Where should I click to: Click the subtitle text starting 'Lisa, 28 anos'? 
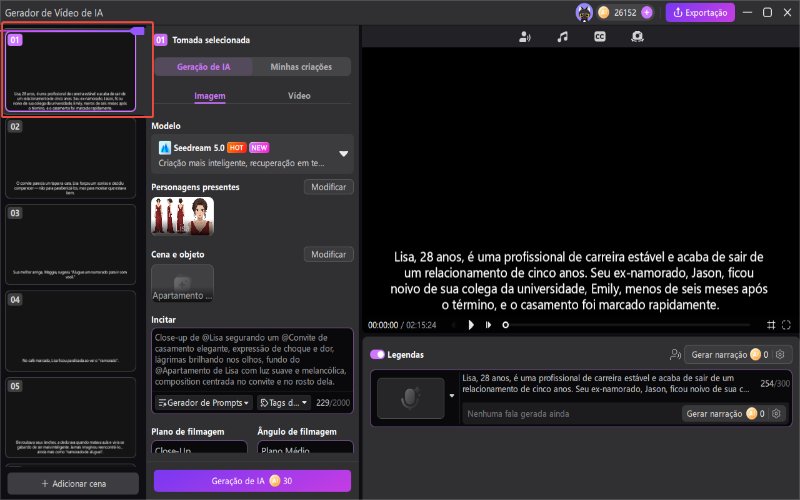click(605, 383)
